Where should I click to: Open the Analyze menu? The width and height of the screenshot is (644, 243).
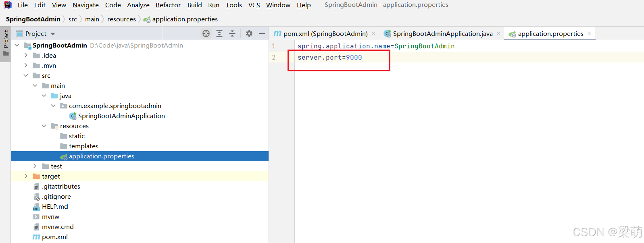pos(138,5)
